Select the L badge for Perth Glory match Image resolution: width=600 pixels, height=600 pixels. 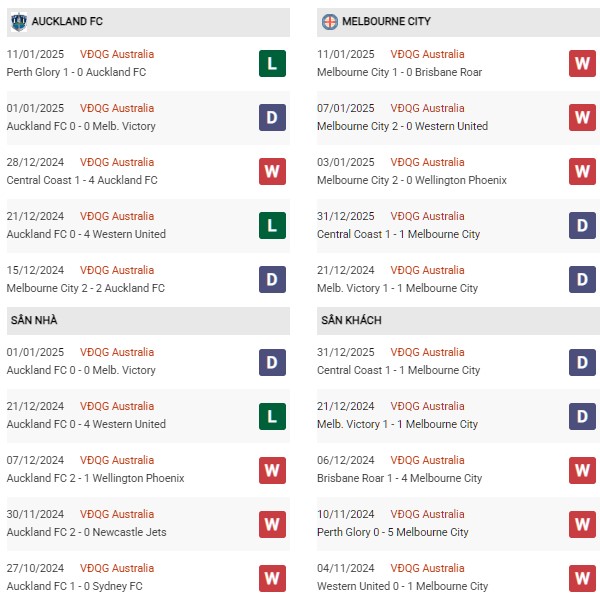pyautogui.click(x=272, y=64)
